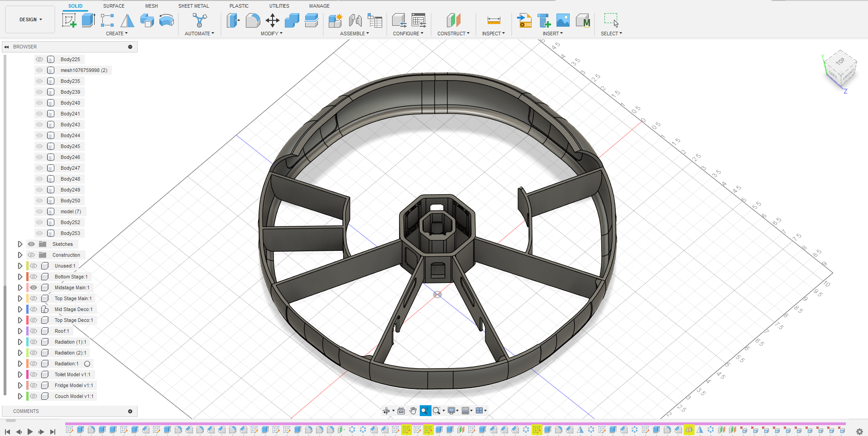Open the Measure tool
868x436 pixels.
(x=494, y=20)
